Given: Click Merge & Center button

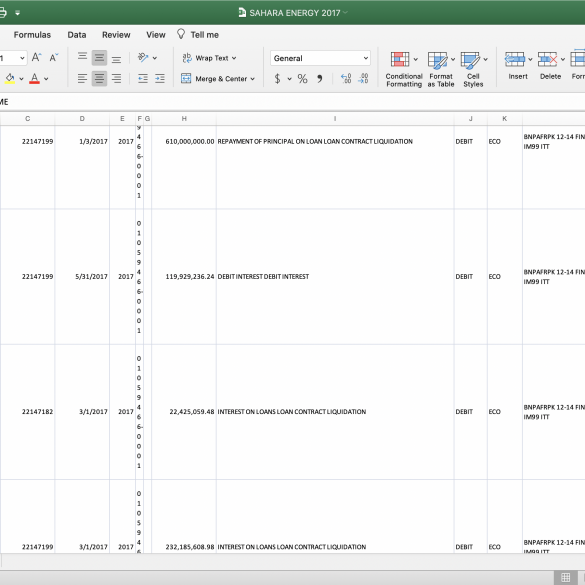Looking at the screenshot, I should 214,79.
